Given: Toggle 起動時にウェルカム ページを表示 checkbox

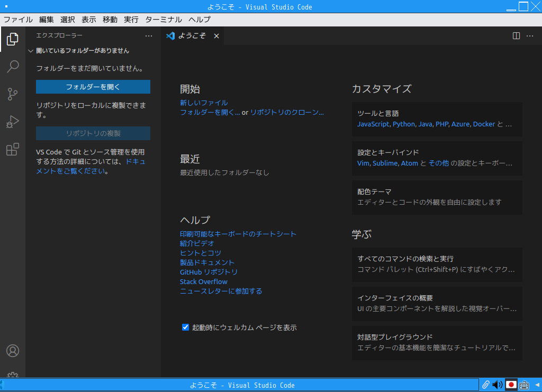Looking at the screenshot, I should [x=186, y=327].
